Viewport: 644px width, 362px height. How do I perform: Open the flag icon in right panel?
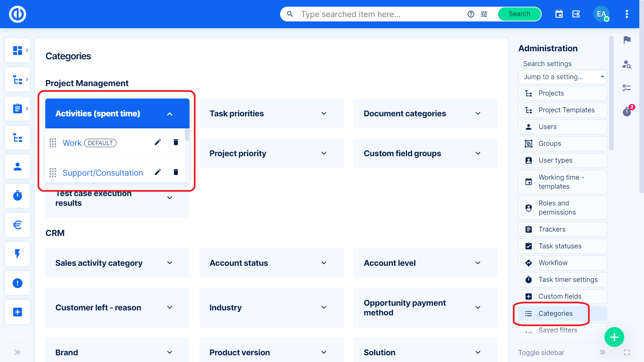tap(627, 40)
